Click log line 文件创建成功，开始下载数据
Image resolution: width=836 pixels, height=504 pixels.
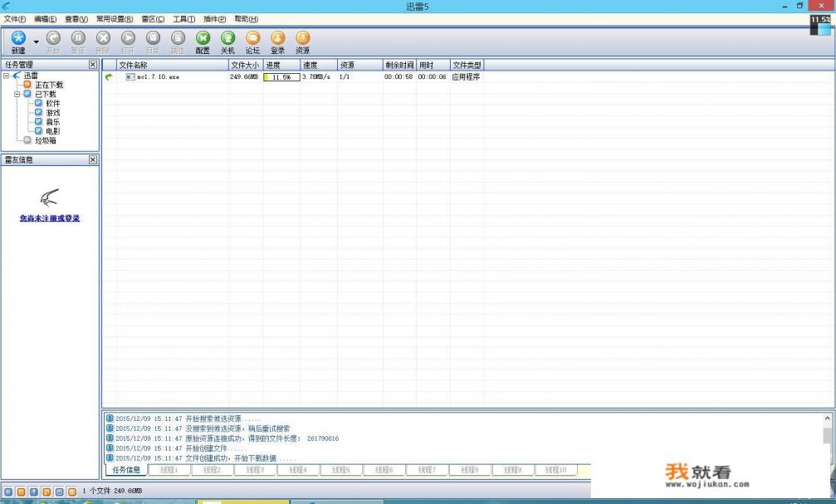click(240, 458)
